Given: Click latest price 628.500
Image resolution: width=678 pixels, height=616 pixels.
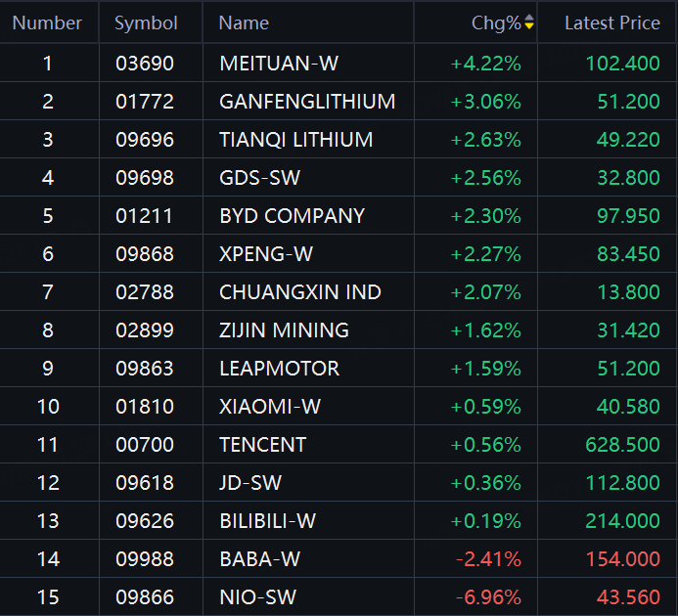Looking at the screenshot, I should [622, 444].
